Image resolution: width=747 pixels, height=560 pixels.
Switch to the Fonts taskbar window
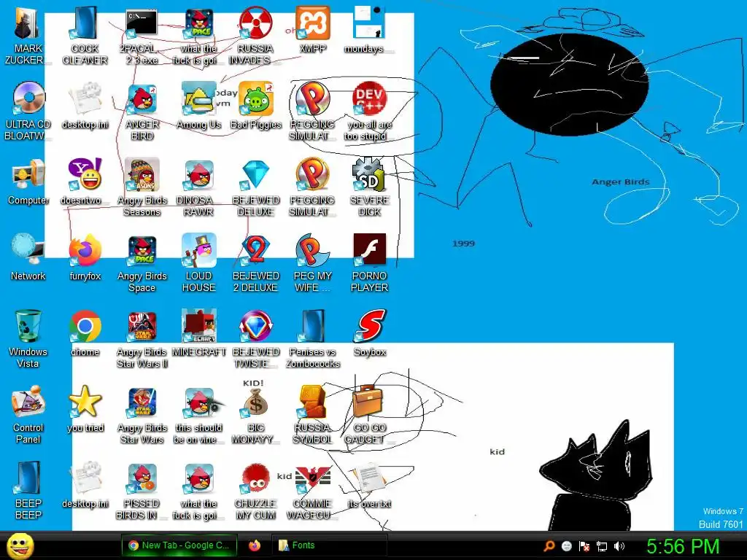click(x=329, y=545)
